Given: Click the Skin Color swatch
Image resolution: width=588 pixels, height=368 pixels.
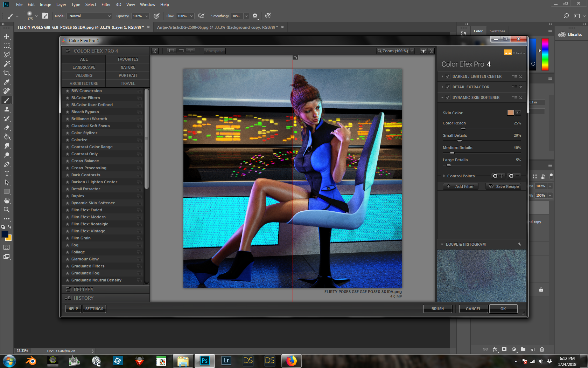Looking at the screenshot, I should click(x=510, y=113).
